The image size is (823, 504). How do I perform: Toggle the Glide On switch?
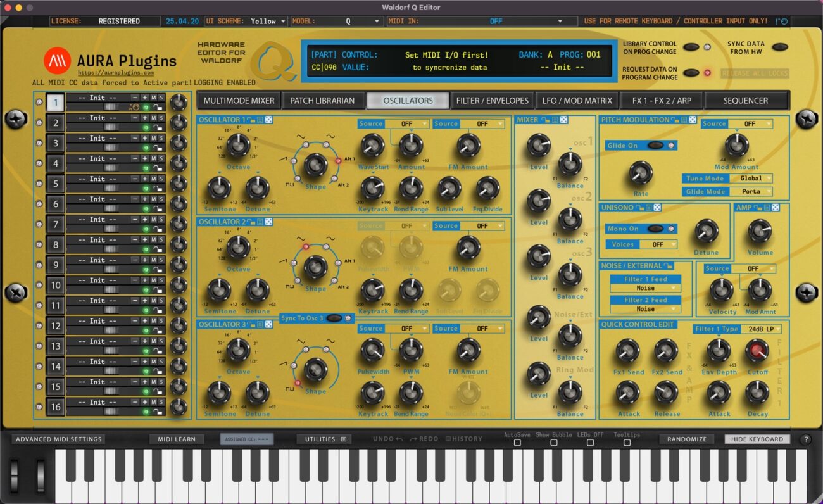(x=655, y=146)
